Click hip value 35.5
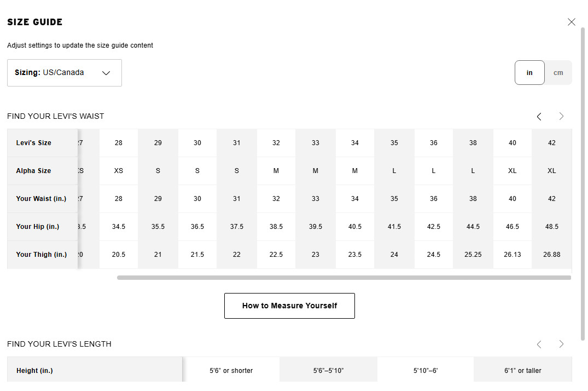 tap(158, 227)
